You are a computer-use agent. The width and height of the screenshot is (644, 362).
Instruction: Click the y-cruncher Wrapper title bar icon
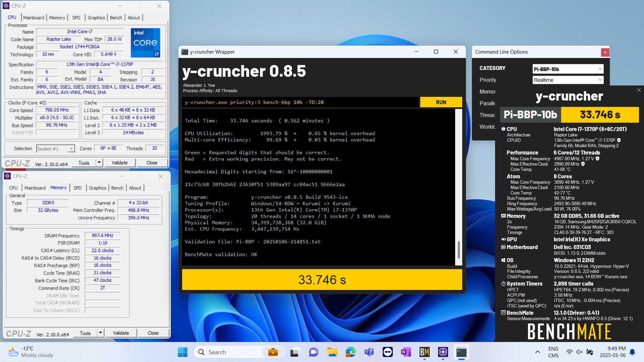pos(184,52)
